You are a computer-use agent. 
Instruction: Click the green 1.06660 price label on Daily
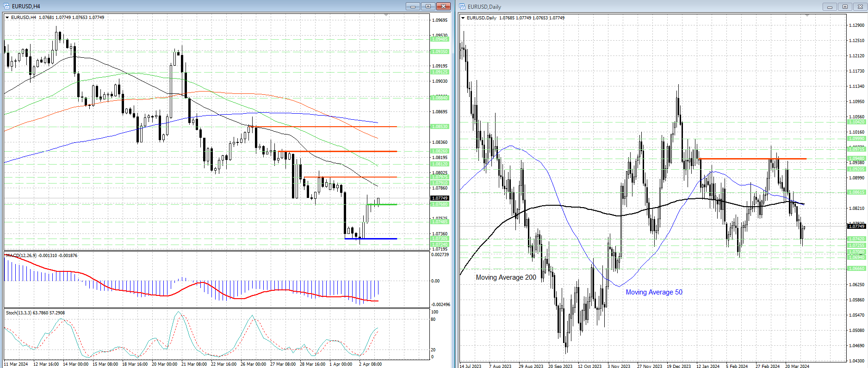(x=857, y=269)
